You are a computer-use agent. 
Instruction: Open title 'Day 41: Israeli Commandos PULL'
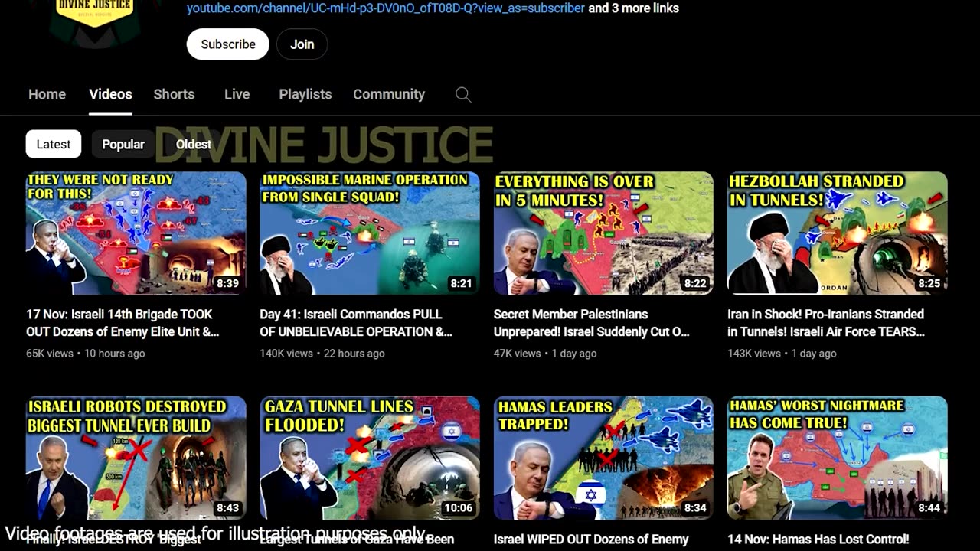(x=356, y=323)
